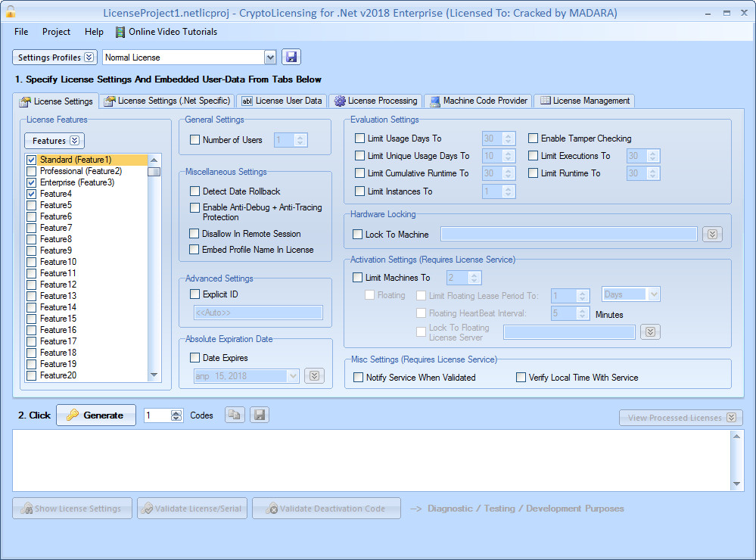Open the Project menu
Viewport: 756px width, 560px height.
(x=56, y=32)
